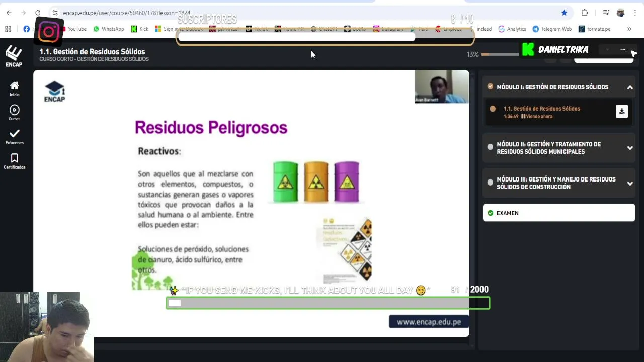644x362 pixels.
Task: Click the hazardous barrels image on the slide
Action: (x=316, y=182)
